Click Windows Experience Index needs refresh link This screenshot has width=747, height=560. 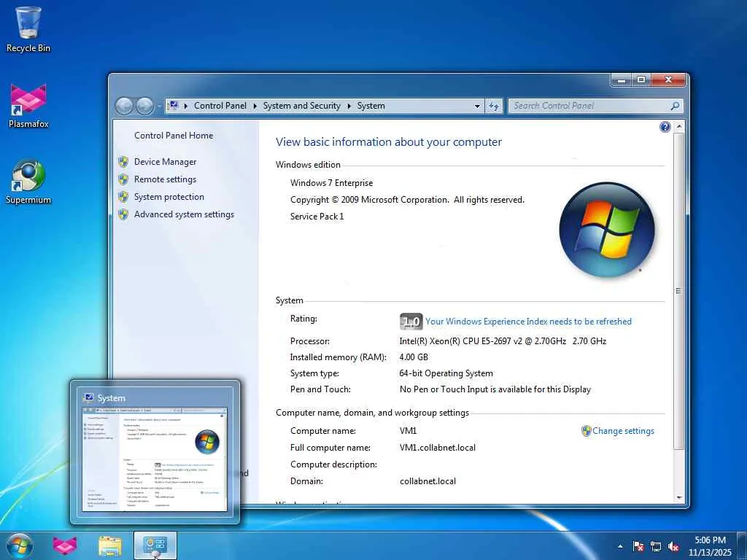click(528, 322)
